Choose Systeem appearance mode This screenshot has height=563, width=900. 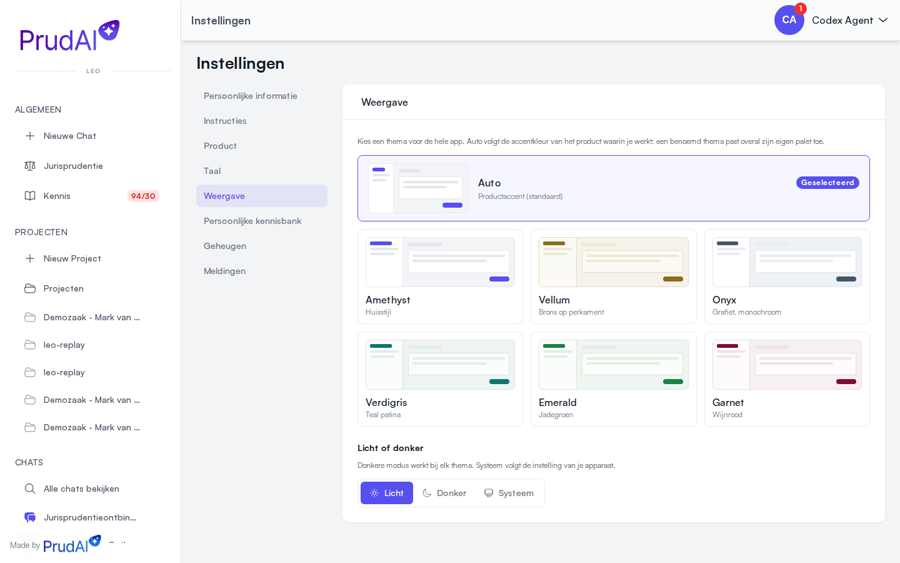click(509, 493)
